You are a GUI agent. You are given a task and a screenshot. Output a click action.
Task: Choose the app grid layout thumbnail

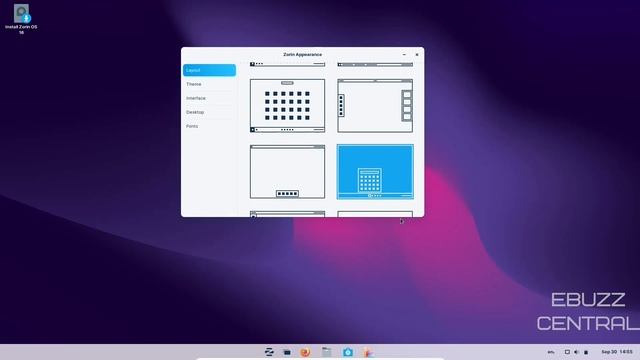coord(287,106)
